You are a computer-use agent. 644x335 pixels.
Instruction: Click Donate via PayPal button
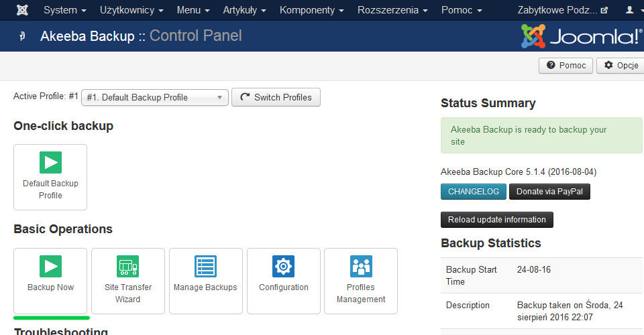pyautogui.click(x=549, y=192)
